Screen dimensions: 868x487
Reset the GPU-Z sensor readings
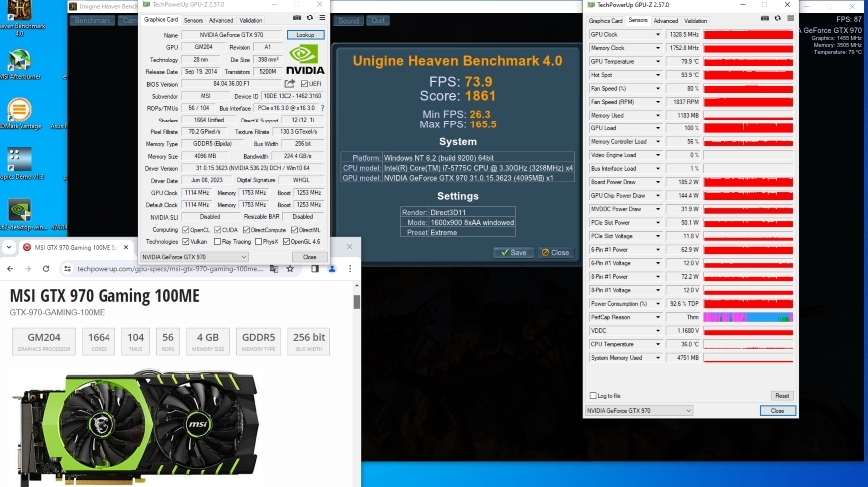(x=782, y=396)
